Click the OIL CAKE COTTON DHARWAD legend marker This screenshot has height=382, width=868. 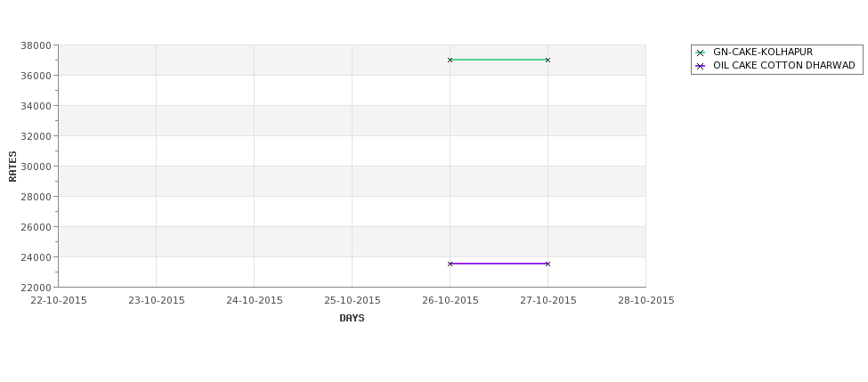tap(700, 66)
